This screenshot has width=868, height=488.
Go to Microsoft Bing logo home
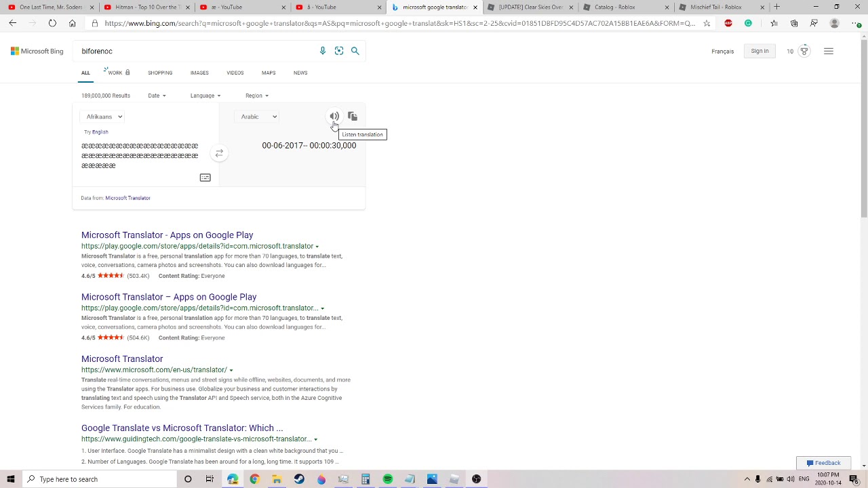point(37,51)
